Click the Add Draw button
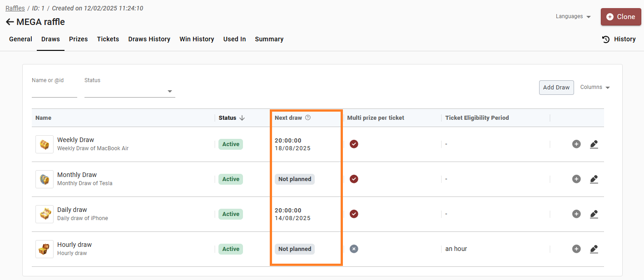The image size is (644, 280). (x=556, y=88)
